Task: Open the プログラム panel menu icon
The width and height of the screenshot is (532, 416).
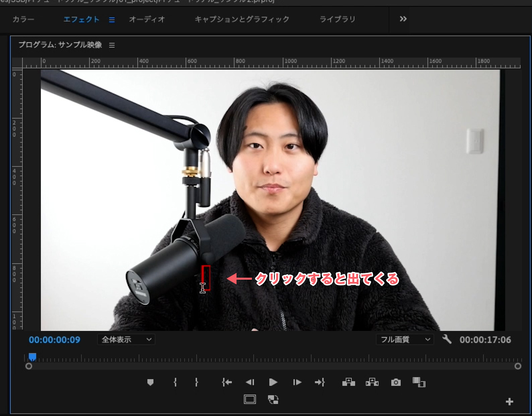Action: pos(112,45)
